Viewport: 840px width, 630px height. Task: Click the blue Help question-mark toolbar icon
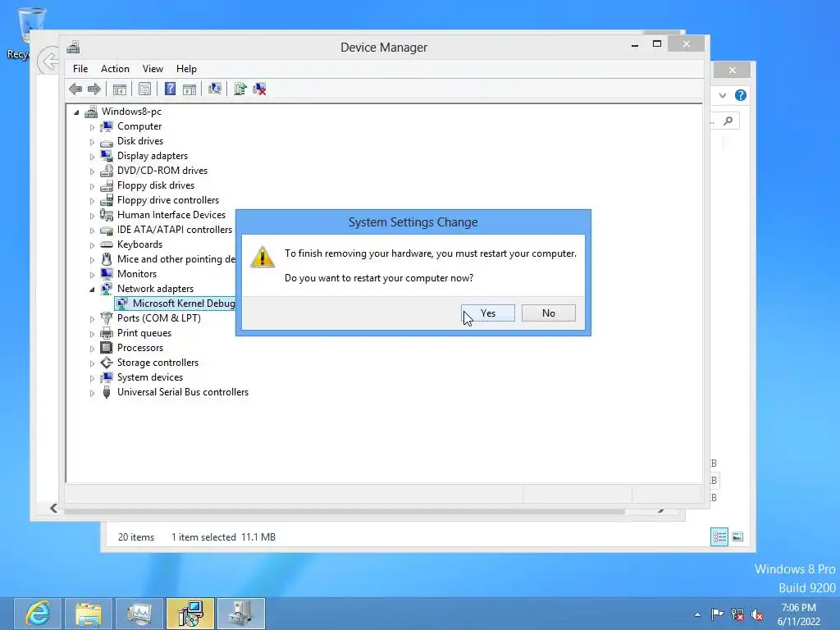click(170, 89)
